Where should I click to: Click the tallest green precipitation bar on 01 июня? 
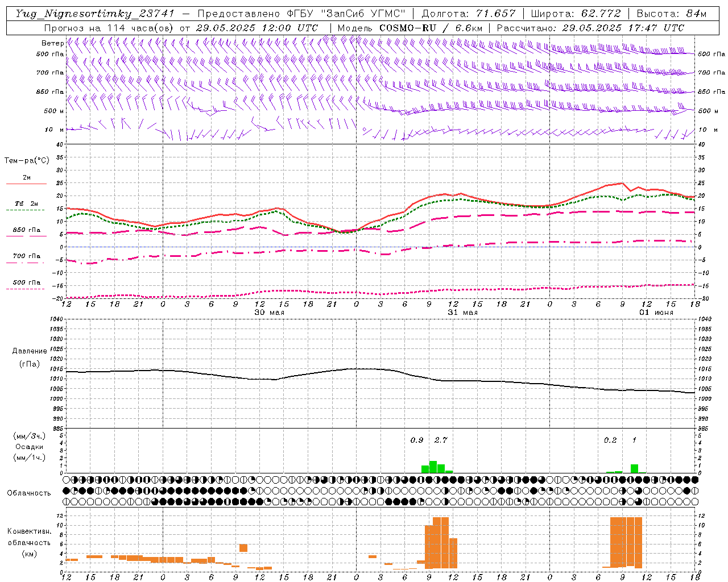click(634, 469)
